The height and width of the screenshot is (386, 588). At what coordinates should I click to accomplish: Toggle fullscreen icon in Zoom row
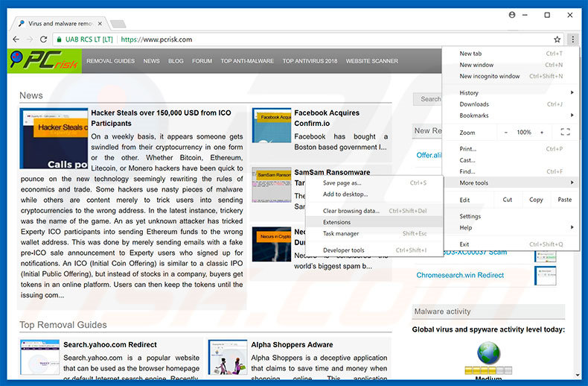[x=565, y=132]
